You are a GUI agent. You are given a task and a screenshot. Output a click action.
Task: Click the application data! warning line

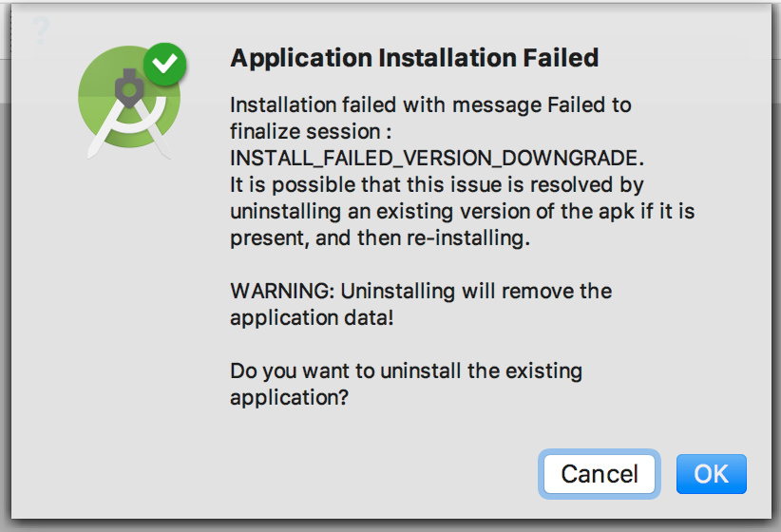point(312,318)
